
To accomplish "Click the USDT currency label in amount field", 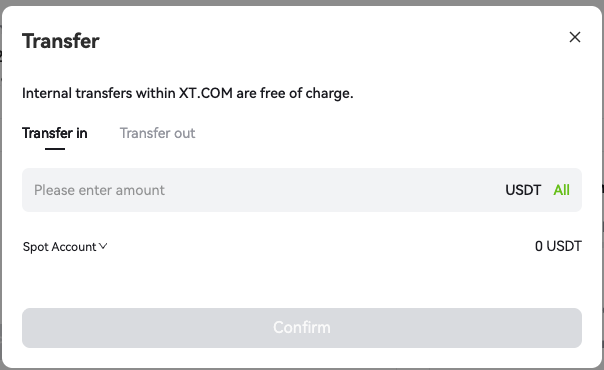I will [523, 190].
